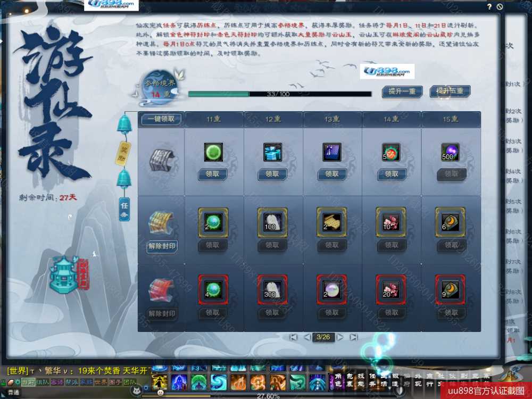Image resolution: width=532 pixels, height=399 pixels.
Task: Select gold-framed flower item labeled 10
Action: (391, 222)
